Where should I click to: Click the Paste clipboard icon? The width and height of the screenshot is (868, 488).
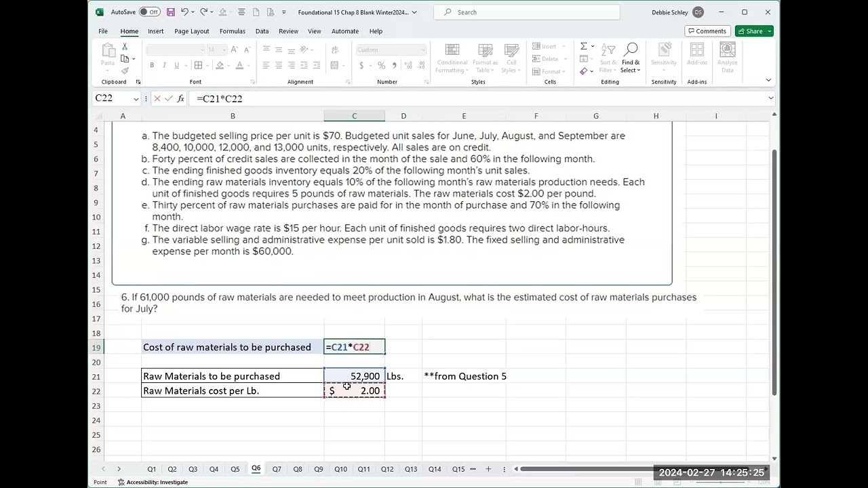point(108,51)
